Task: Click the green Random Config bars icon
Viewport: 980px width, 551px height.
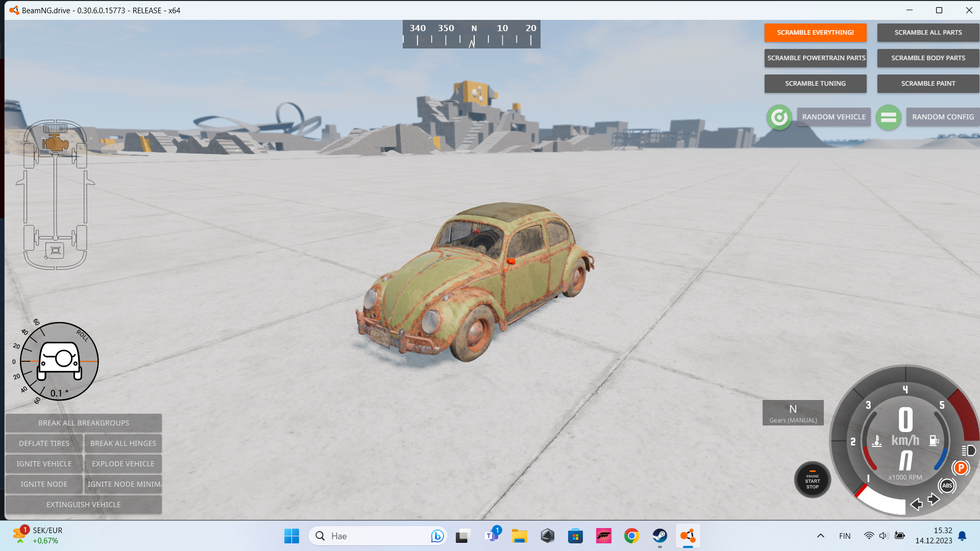Action: pyautogui.click(x=888, y=117)
